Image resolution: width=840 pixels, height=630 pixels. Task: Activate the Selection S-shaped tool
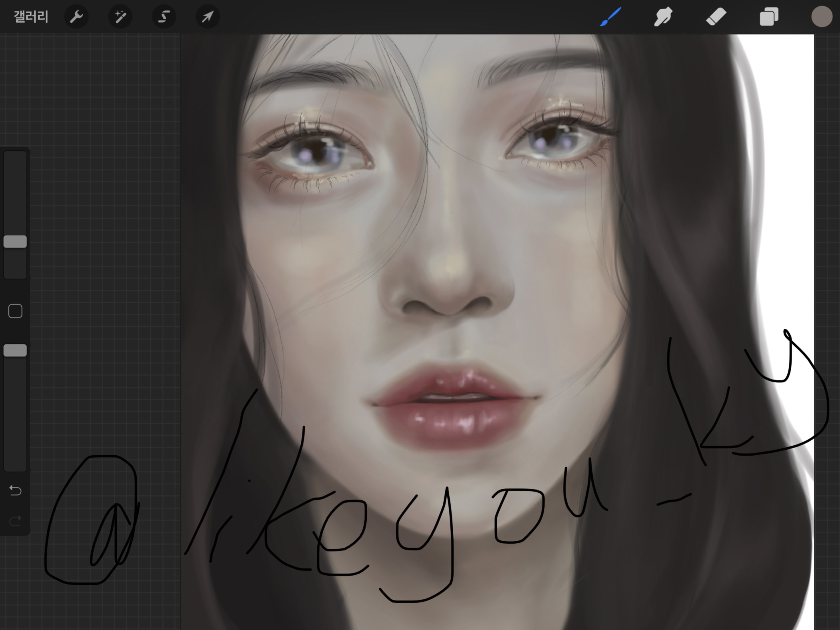[x=164, y=17]
